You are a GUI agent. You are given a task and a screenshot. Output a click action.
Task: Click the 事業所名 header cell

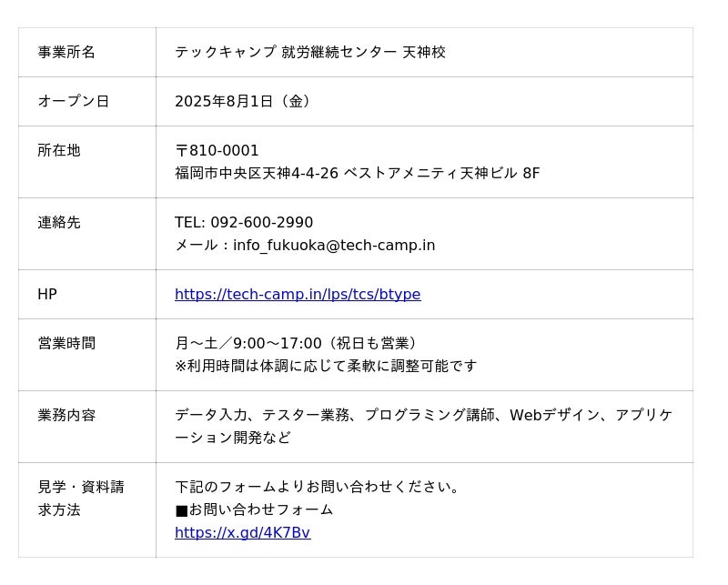(x=87, y=52)
